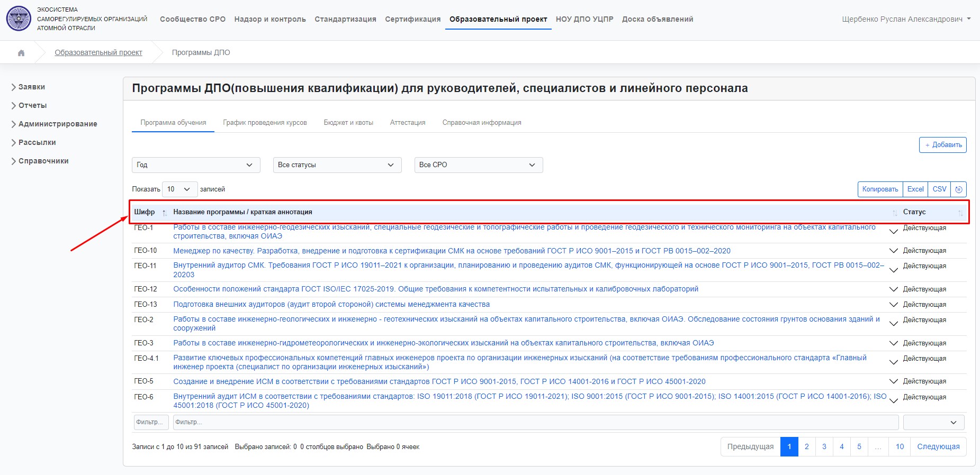
Task: Change records-per-page dropdown showing 10
Action: 180,189
